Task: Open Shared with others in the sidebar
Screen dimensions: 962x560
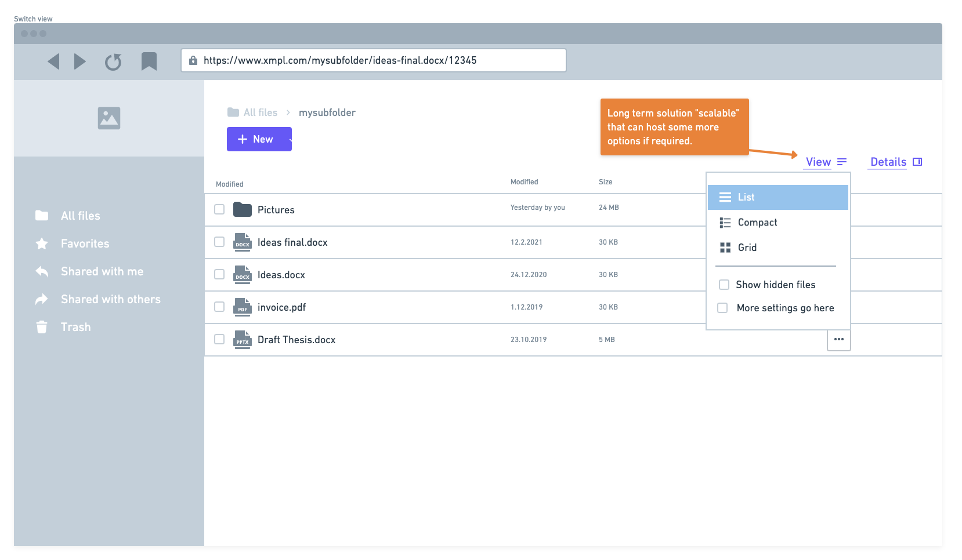Action: coord(111,299)
